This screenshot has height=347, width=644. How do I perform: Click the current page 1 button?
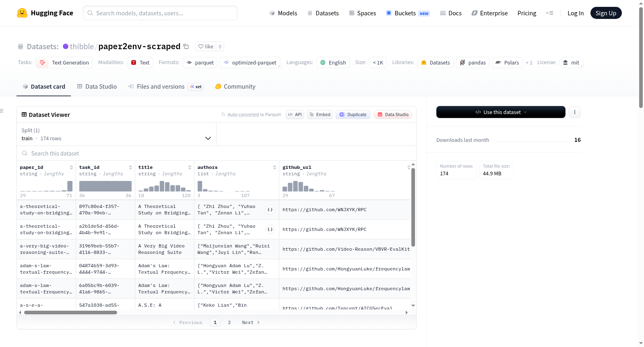pyautogui.click(x=215, y=322)
